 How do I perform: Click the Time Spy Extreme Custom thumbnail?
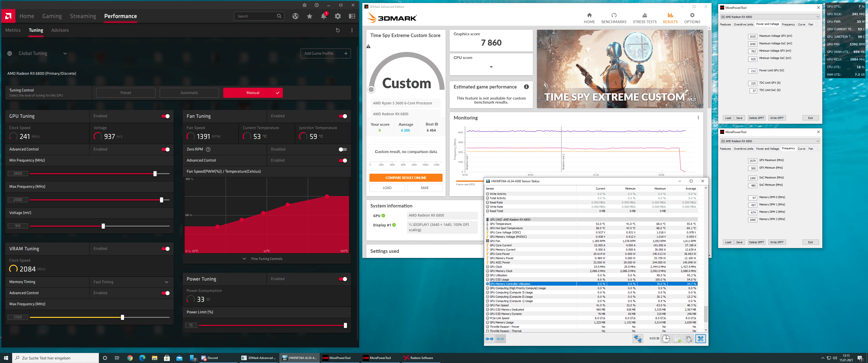pyautogui.click(x=620, y=69)
